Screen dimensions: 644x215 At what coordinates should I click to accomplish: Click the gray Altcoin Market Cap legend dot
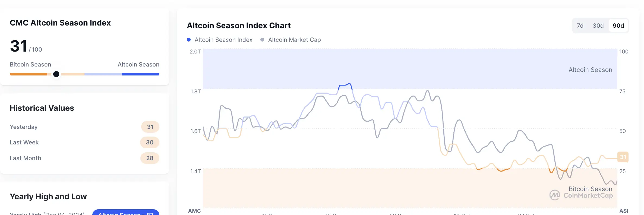pyautogui.click(x=262, y=40)
